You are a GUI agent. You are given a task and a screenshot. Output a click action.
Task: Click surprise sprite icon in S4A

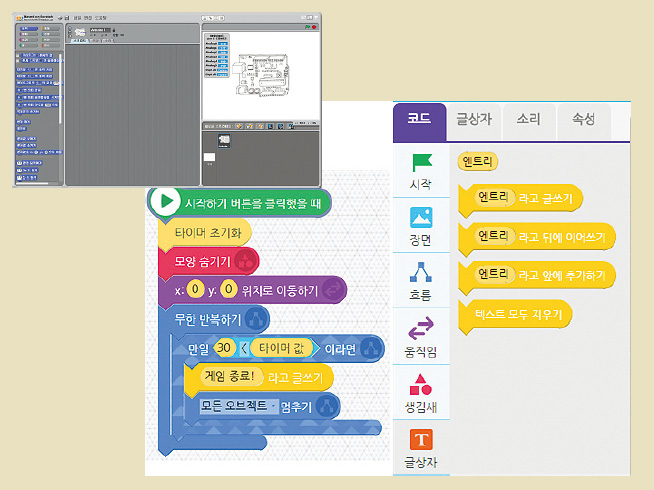[x=260, y=126]
